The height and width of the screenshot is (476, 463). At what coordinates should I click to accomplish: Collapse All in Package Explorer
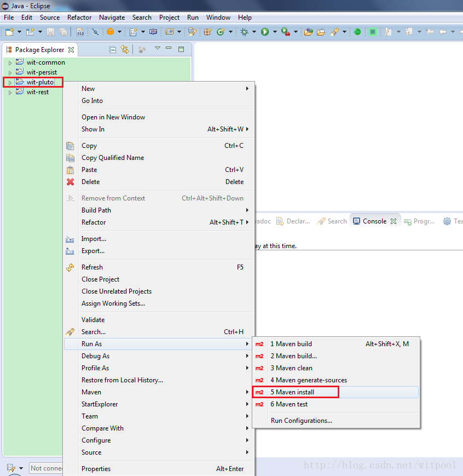[113, 49]
